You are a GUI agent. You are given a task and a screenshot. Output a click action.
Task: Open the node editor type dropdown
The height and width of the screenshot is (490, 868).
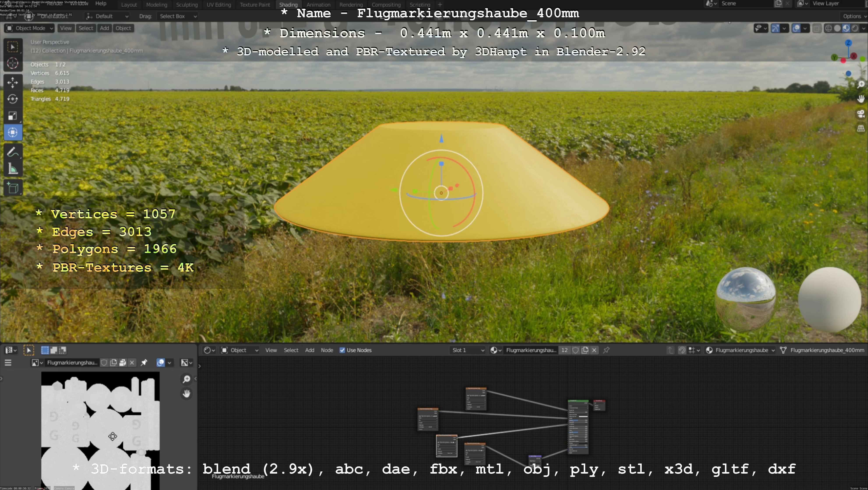coord(209,350)
